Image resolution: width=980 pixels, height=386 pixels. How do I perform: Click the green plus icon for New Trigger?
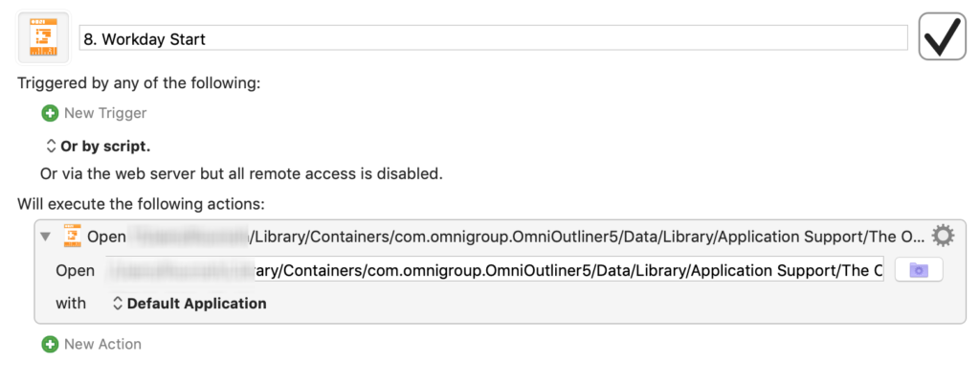pyautogui.click(x=50, y=113)
